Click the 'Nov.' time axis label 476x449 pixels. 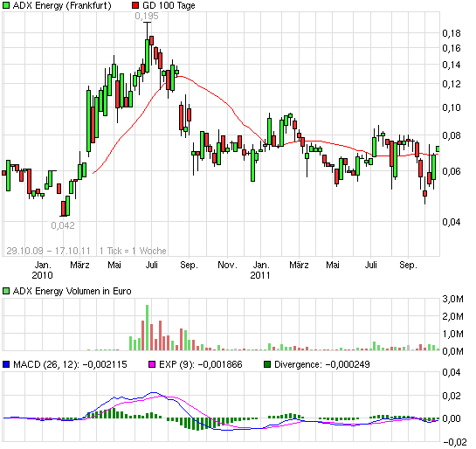(x=227, y=265)
